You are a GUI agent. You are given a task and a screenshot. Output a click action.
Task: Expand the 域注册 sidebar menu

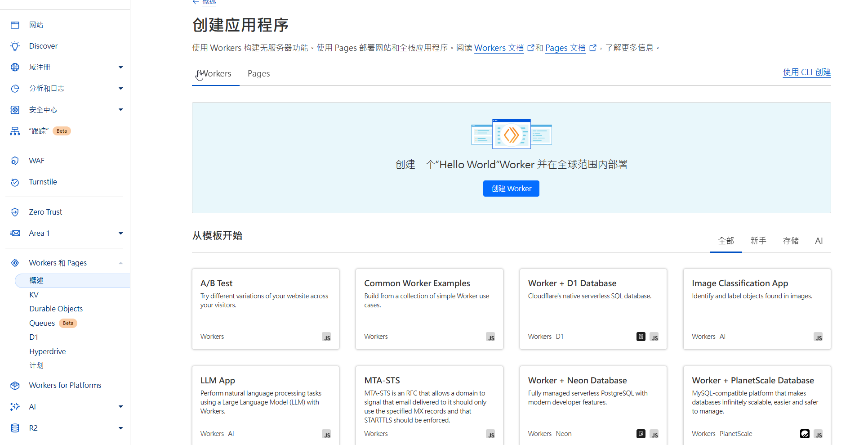(120, 67)
